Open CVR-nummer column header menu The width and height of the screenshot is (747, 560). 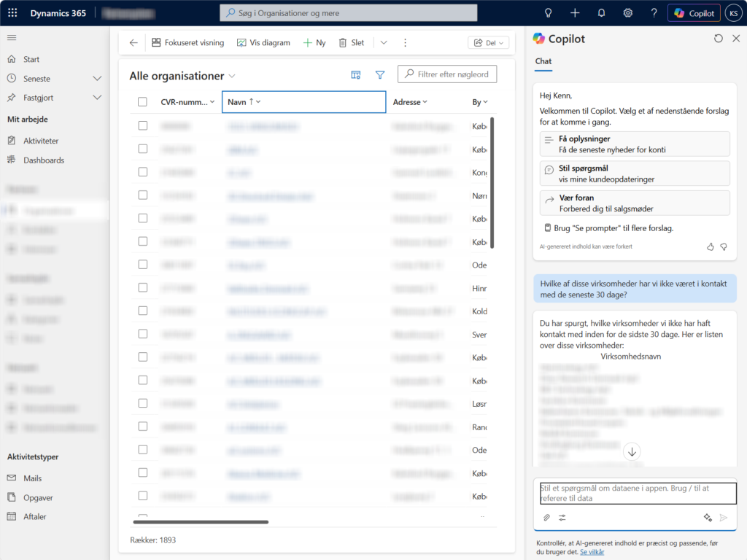[x=187, y=102]
